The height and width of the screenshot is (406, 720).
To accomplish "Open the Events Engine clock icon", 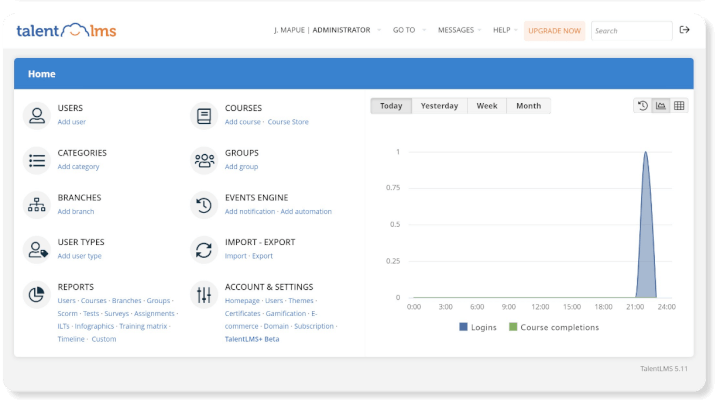I will pos(204,205).
